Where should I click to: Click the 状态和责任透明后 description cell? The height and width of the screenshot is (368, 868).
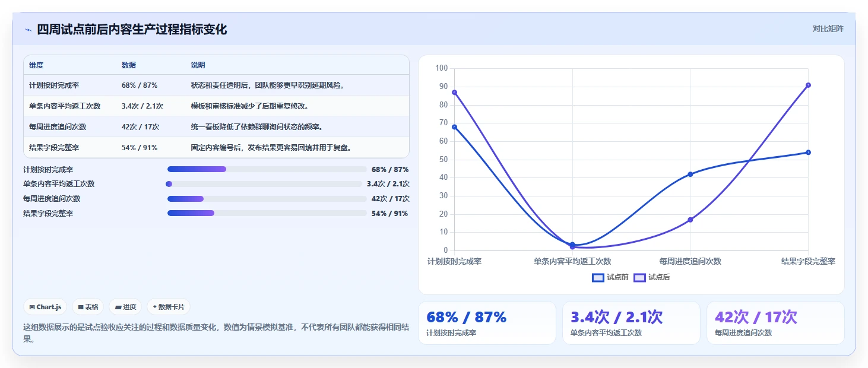(x=268, y=85)
